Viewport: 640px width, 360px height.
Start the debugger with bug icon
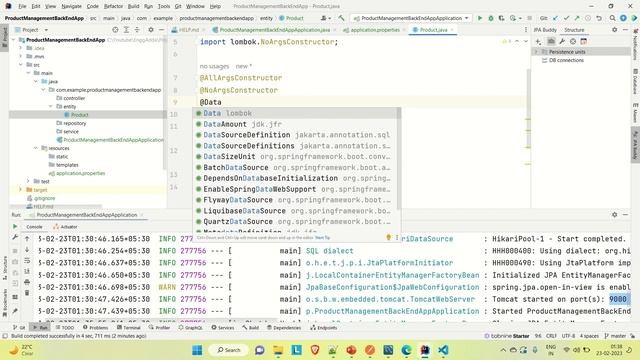491,18
